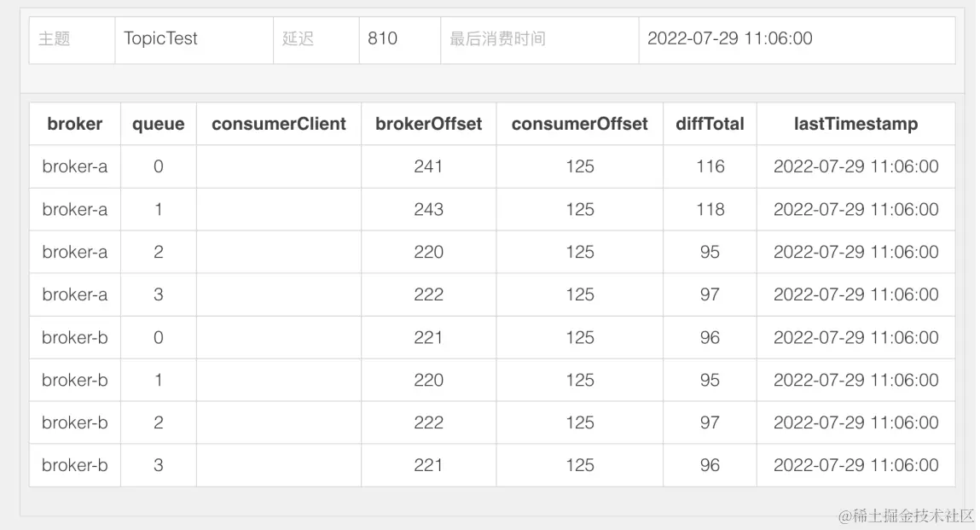Click the last consume time value in top row
This screenshot has height=530, width=980.
click(x=730, y=38)
